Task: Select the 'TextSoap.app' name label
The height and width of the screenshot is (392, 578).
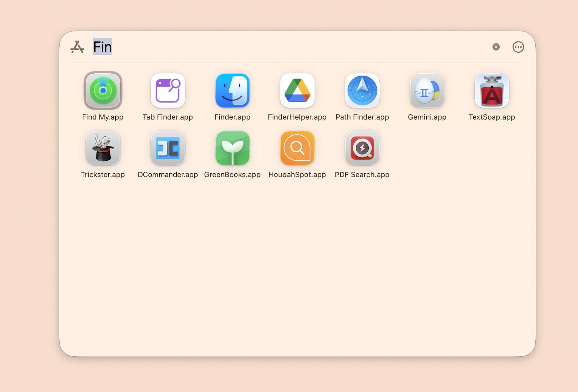Action: 492,117
